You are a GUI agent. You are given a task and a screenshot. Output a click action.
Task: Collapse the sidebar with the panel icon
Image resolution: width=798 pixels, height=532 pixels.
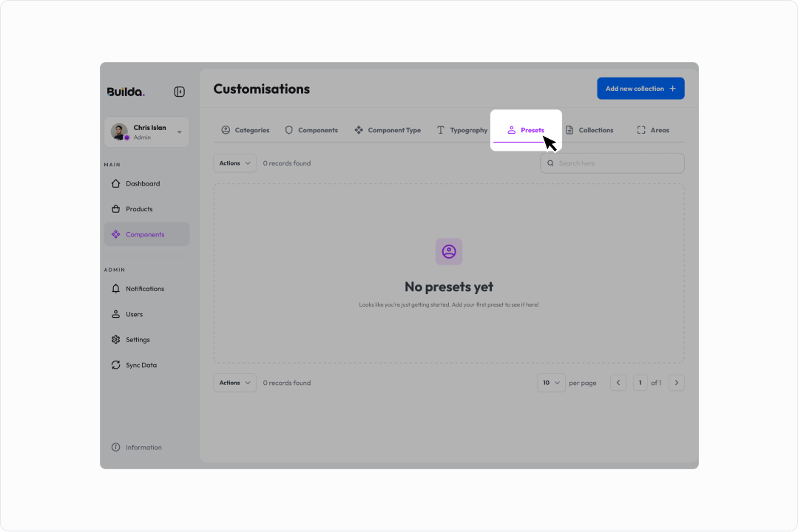pos(179,92)
